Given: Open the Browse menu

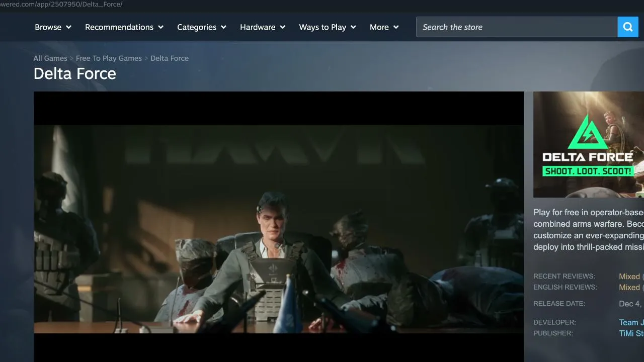Looking at the screenshot, I should click(53, 27).
